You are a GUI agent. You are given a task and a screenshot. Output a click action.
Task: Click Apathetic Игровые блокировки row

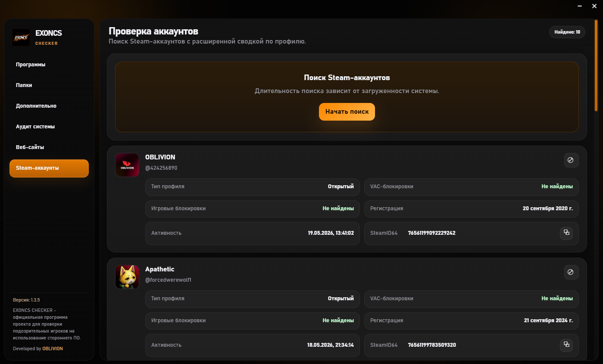tap(253, 320)
